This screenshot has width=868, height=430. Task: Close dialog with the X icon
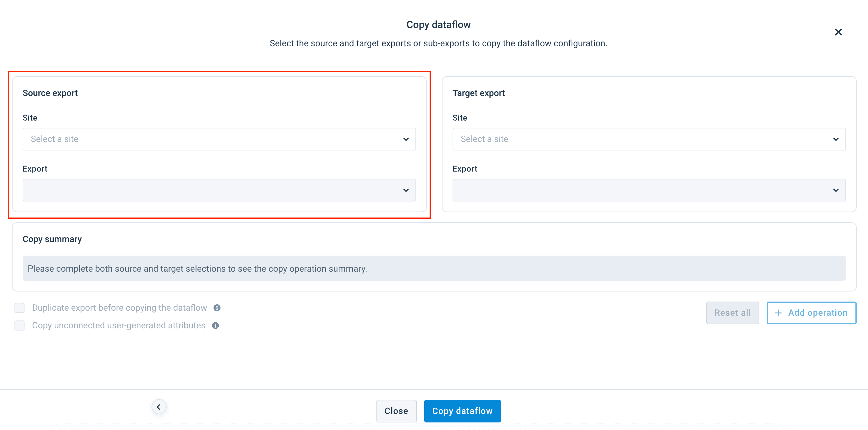(838, 32)
